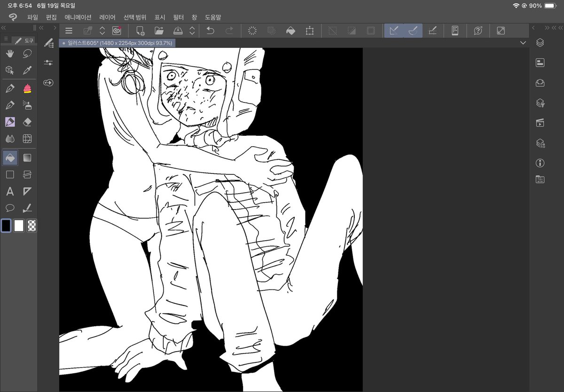564x392 pixels.
Task: Open the 필터 menu
Action: coord(178,17)
